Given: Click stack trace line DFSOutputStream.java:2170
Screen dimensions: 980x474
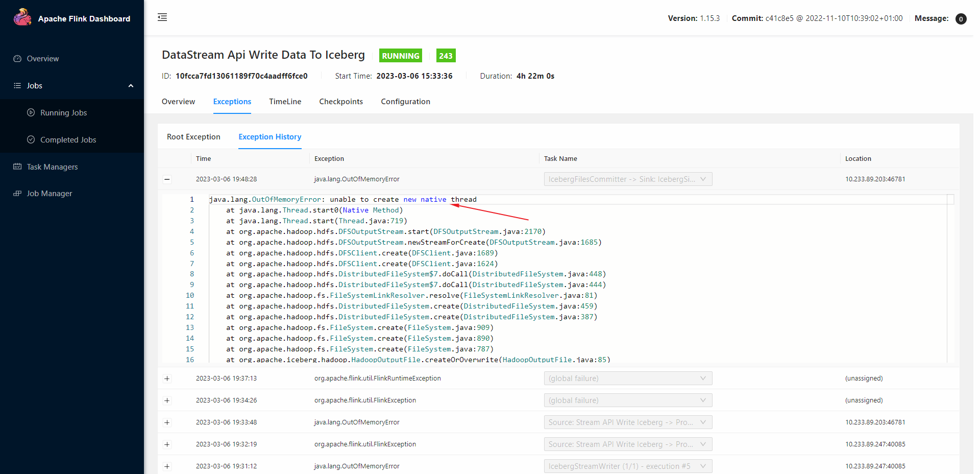Looking at the screenshot, I should click(386, 232).
